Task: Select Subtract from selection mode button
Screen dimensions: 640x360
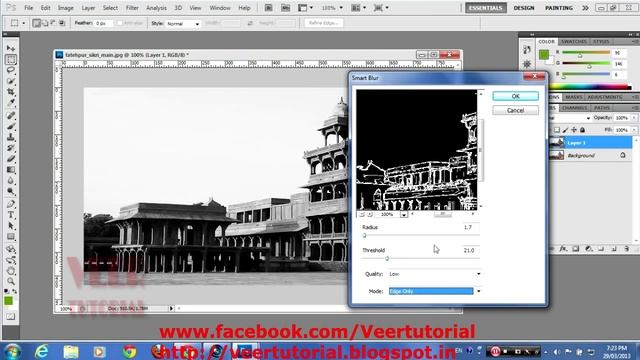Action: 53,23
